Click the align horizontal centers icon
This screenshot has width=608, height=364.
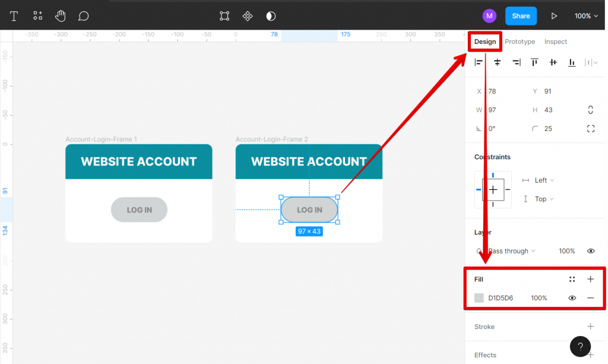(498, 62)
